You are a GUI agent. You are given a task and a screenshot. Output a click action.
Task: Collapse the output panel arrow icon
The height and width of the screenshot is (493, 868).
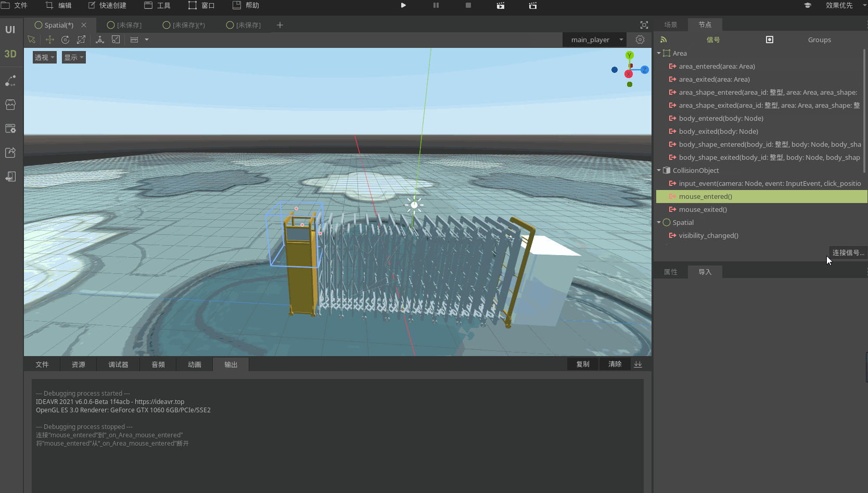(639, 364)
